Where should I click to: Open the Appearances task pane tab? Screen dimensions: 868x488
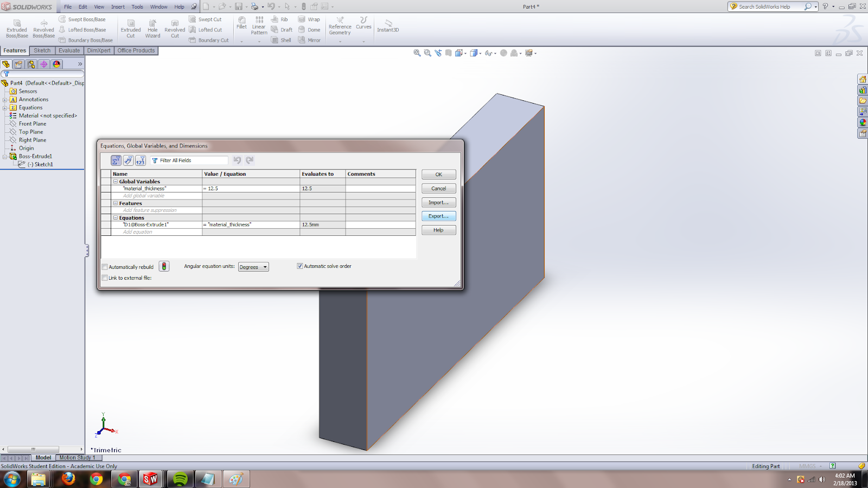863,123
